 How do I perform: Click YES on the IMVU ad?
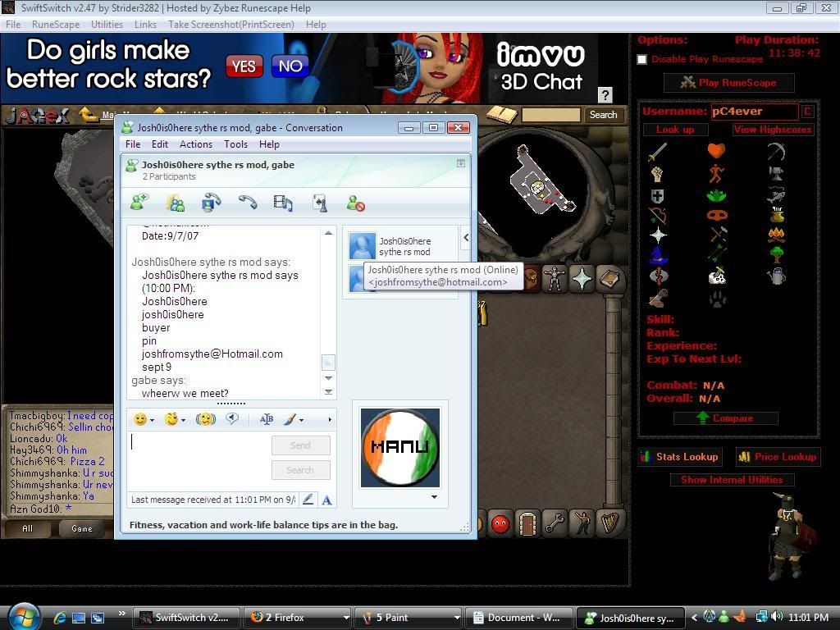pos(244,66)
